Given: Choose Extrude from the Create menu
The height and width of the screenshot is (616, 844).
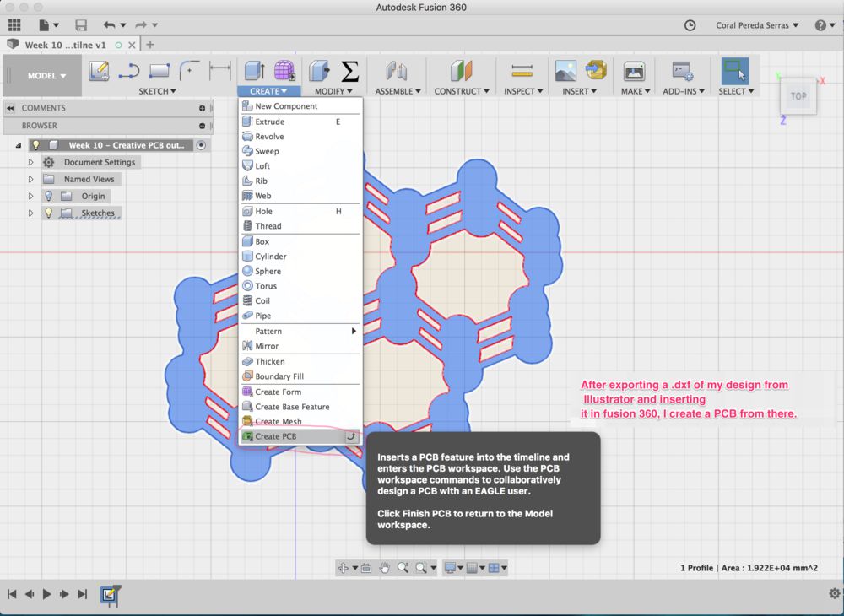Looking at the screenshot, I should pyautogui.click(x=300, y=122).
